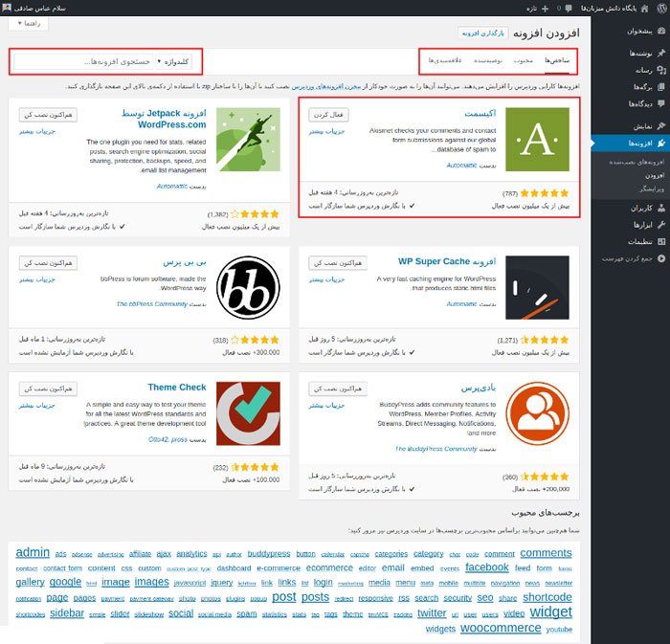Click the Comments (دیدگاه‌ها) sidebar icon
670x644 pixels.
point(659,102)
